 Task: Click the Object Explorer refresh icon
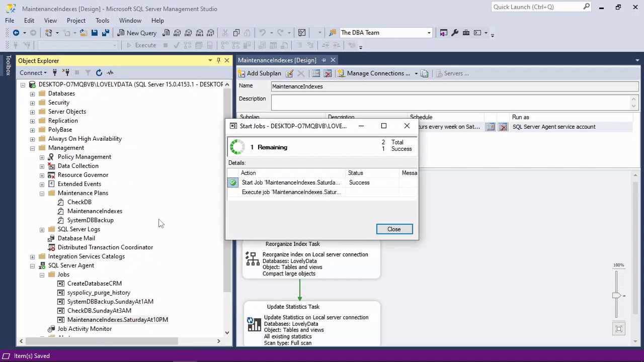99,73
